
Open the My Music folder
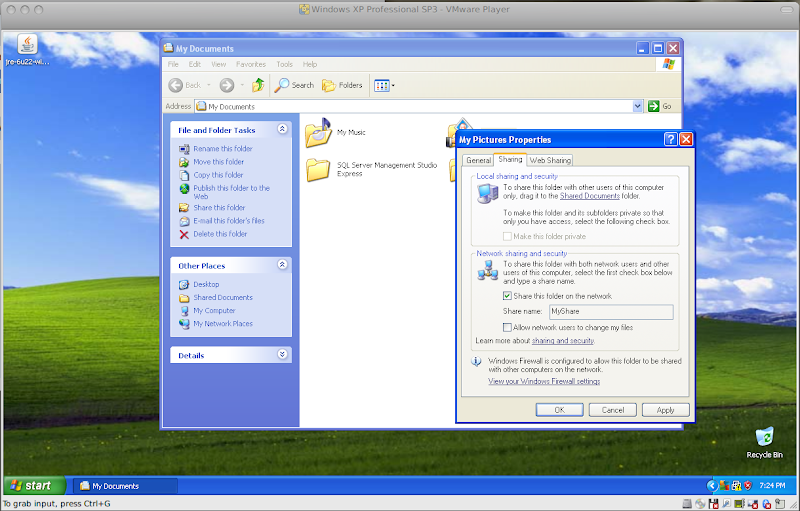coord(318,132)
